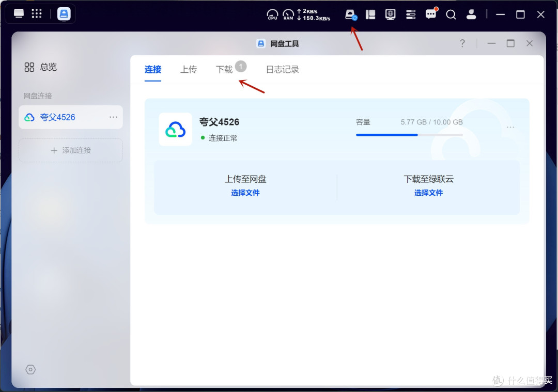
Task: Click the 夸父4526 card heading
Action: click(219, 122)
